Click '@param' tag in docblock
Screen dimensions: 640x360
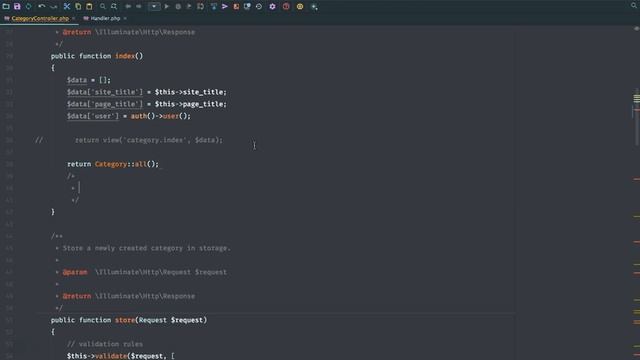(x=75, y=272)
